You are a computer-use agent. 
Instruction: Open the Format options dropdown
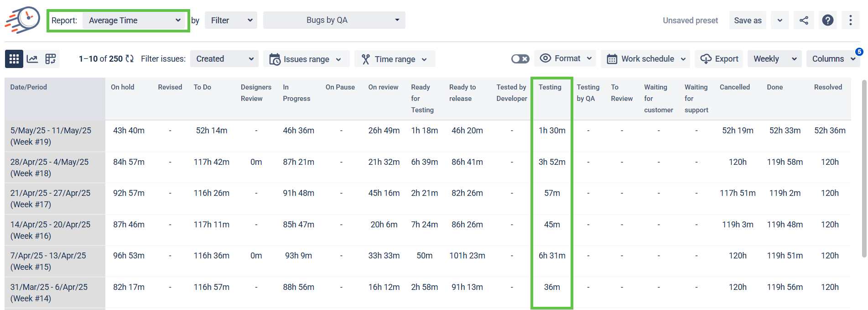[565, 58]
